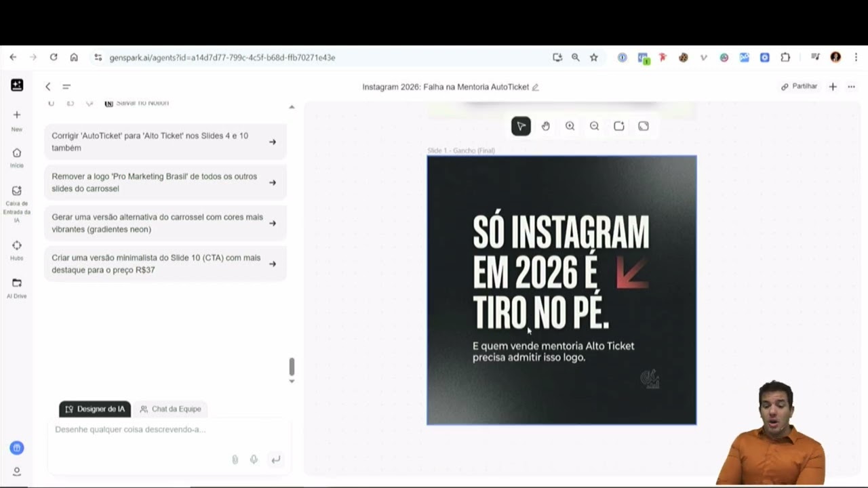The image size is (868, 488).
Task: Go back using the left chevron
Action: pos(48,87)
